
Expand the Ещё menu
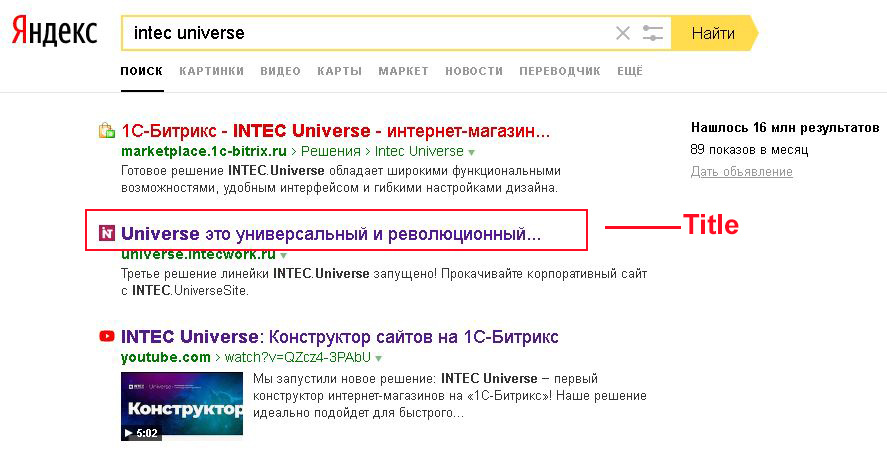[630, 71]
